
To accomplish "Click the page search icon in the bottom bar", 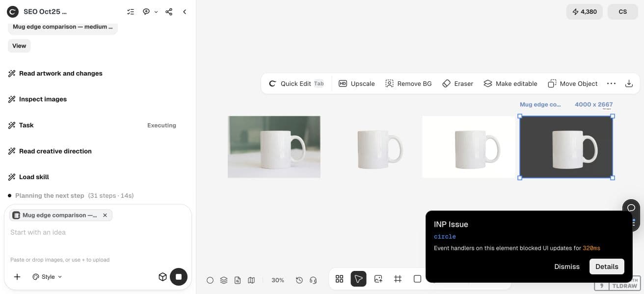I will pyautogui.click(x=238, y=280).
